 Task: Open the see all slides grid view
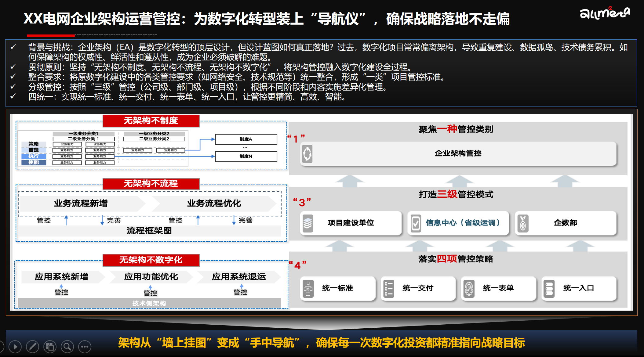pos(50,347)
